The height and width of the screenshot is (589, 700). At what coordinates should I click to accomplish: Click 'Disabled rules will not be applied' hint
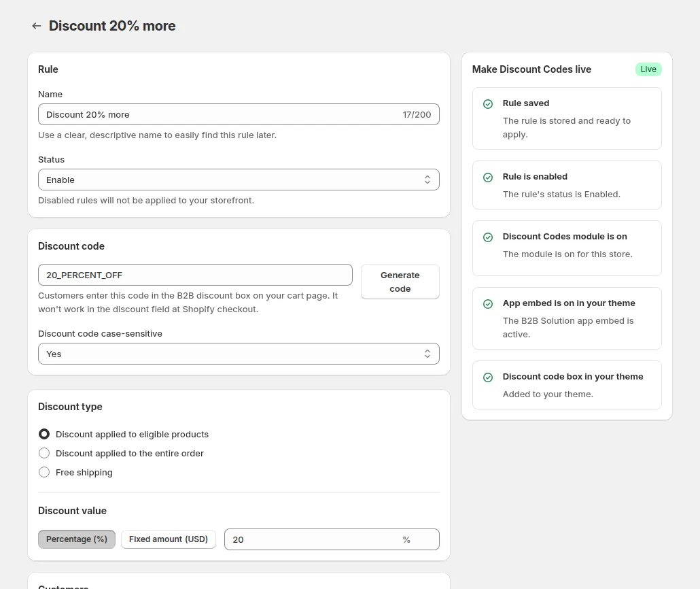[146, 200]
